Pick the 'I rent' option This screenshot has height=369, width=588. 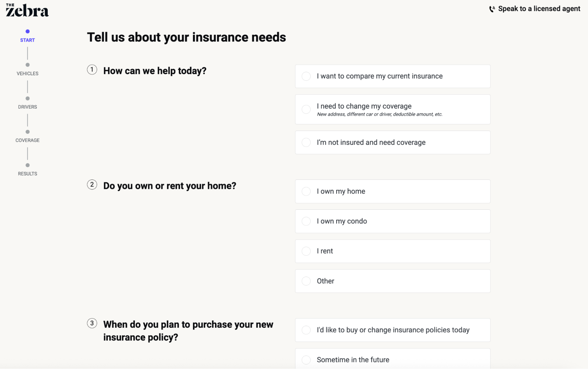pyautogui.click(x=393, y=251)
